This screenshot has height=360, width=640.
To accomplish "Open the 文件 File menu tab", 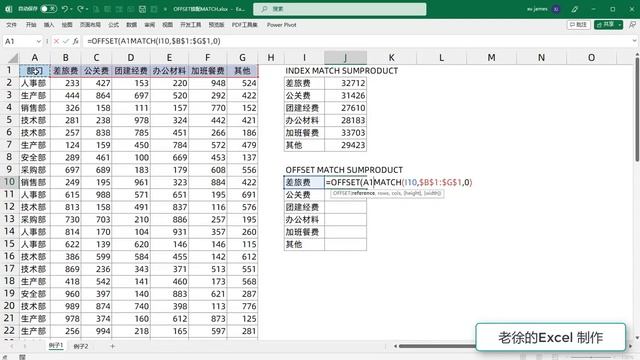I will pos(11,25).
